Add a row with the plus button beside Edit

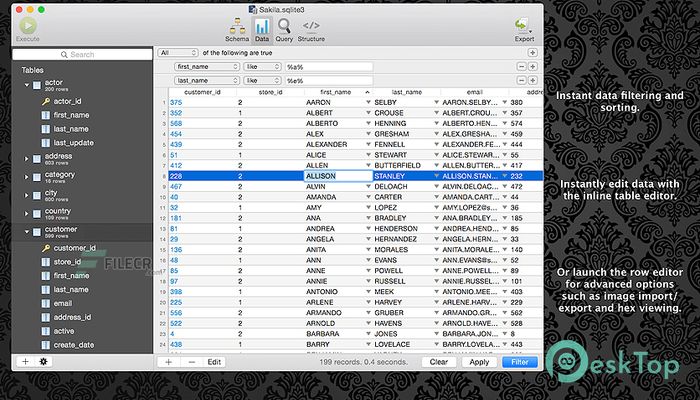[x=169, y=362]
